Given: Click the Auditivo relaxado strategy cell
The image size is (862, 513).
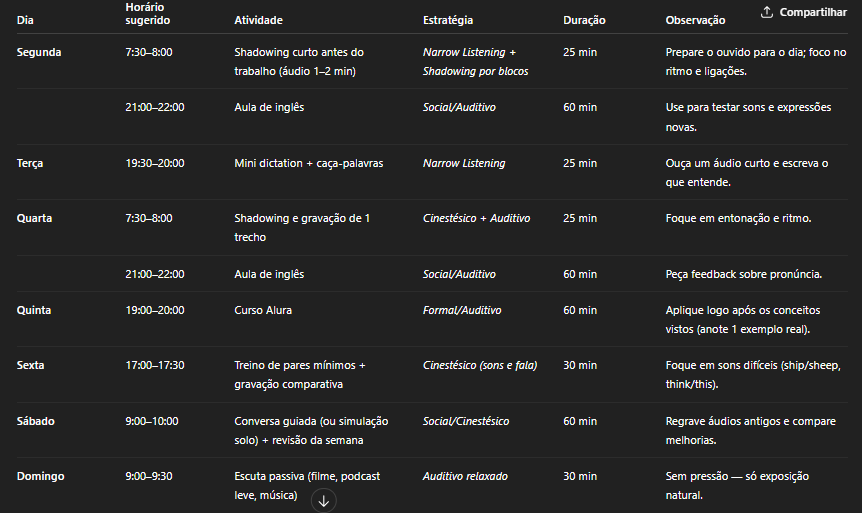Looking at the screenshot, I should tap(467, 476).
